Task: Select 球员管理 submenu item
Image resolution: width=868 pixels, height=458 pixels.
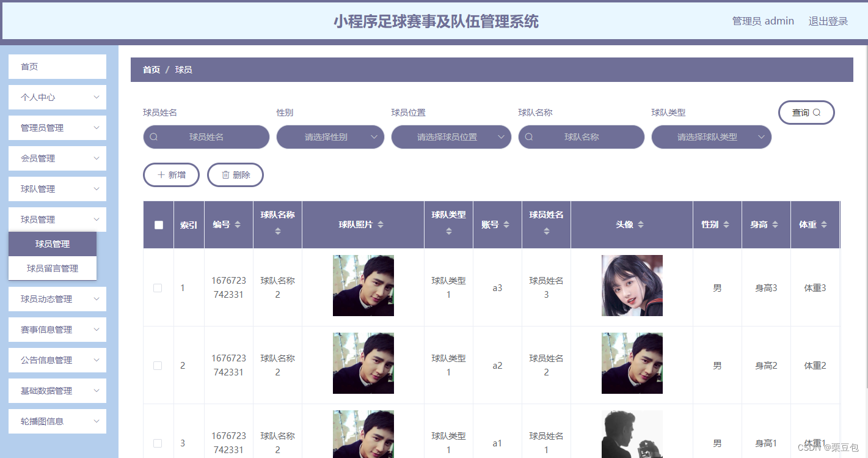Action: [53, 244]
